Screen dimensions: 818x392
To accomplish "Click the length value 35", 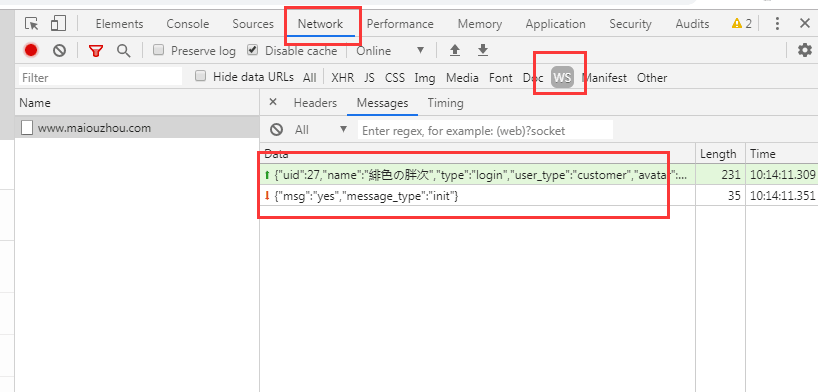I will (x=735, y=196).
